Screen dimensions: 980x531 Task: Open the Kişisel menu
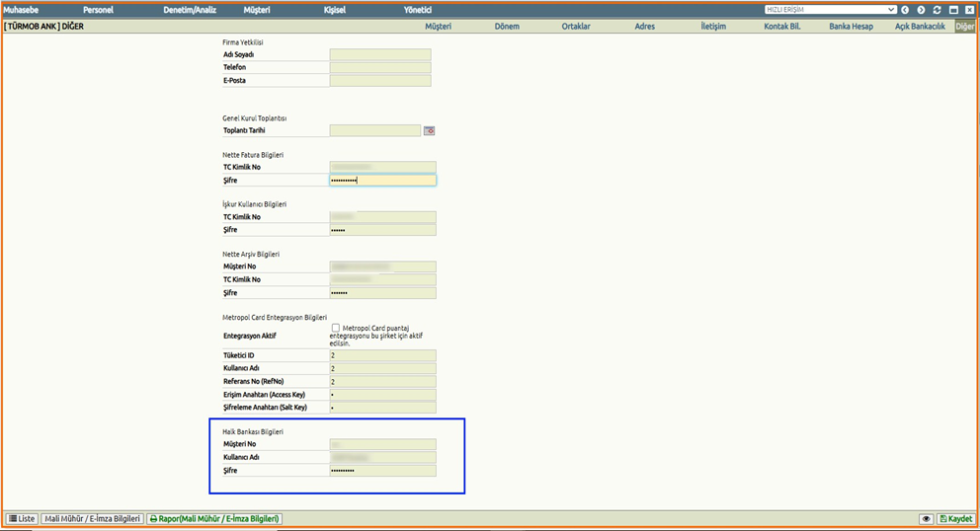click(334, 10)
